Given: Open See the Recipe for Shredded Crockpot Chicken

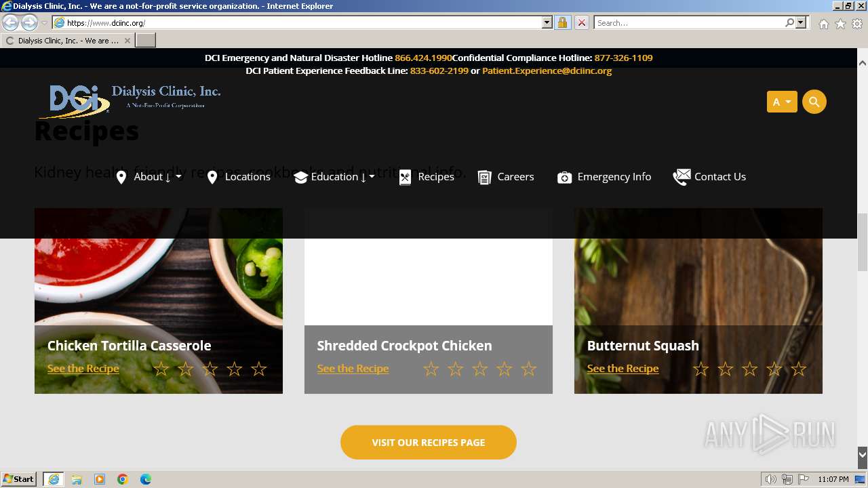Looking at the screenshot, I should click(x=353, y=369).
